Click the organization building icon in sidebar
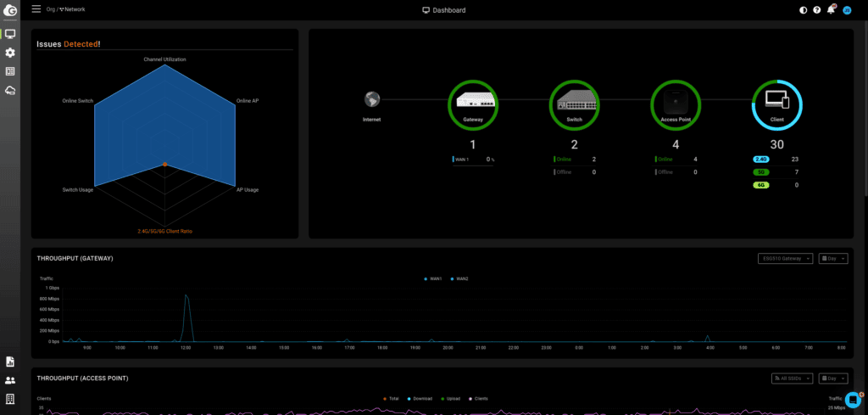 pos(10,398)
